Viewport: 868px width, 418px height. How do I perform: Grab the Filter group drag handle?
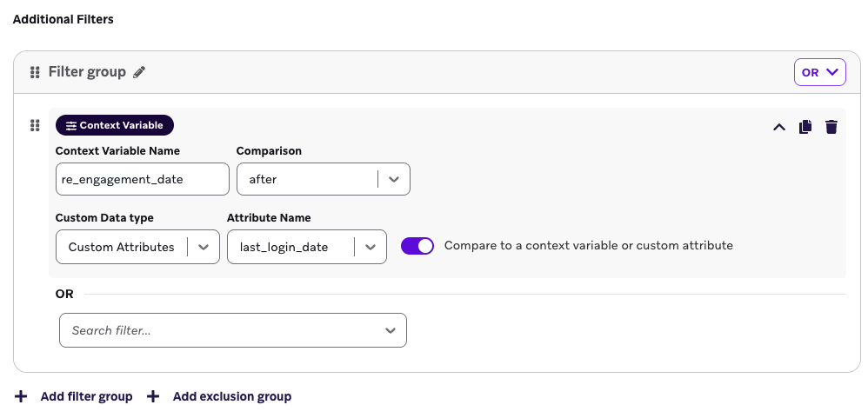click(x=35, y=72)
